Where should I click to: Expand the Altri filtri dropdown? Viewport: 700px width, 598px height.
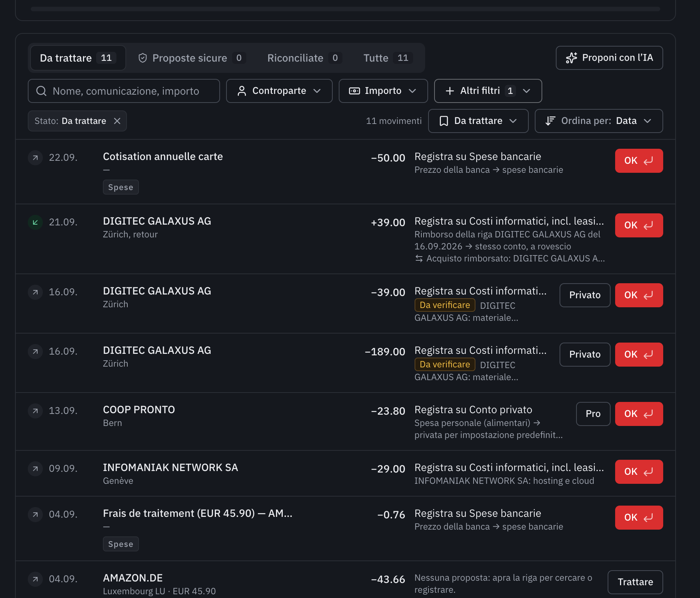(488, 91)
